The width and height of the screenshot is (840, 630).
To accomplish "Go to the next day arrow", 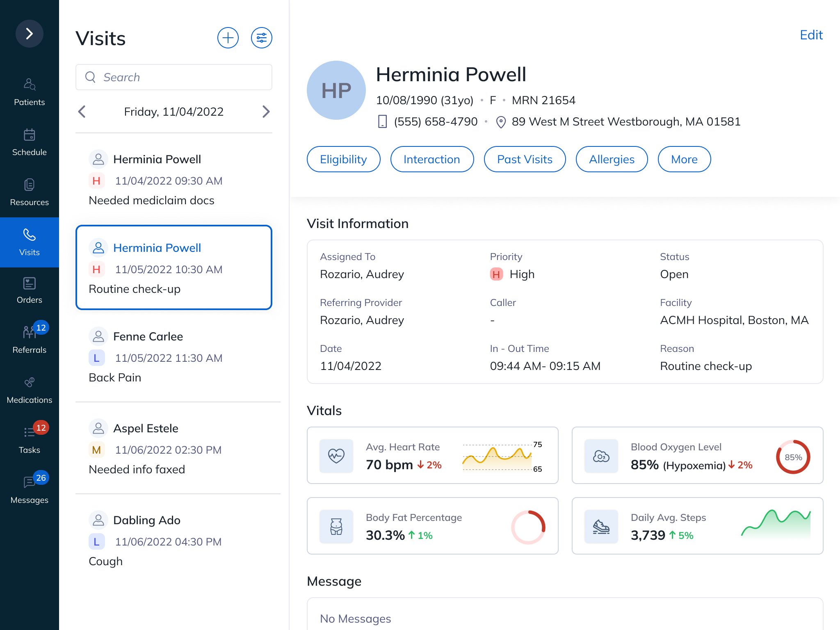I will [x=266, y=112].
